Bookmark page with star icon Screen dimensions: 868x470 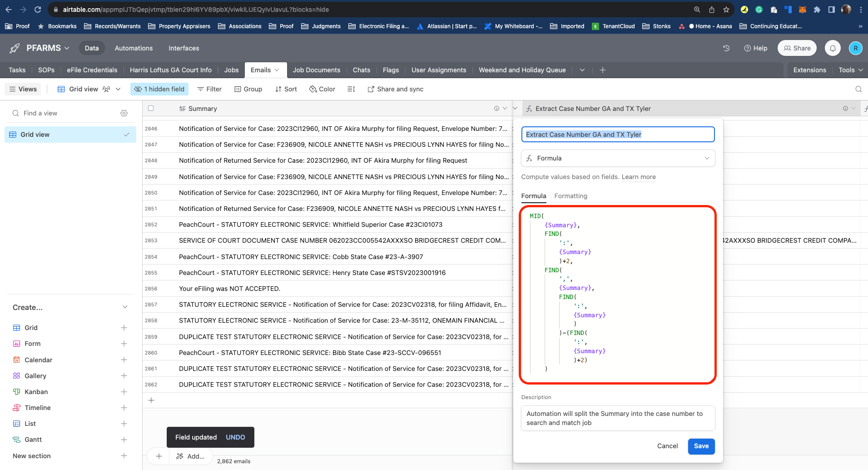click(x=726, y=10)
